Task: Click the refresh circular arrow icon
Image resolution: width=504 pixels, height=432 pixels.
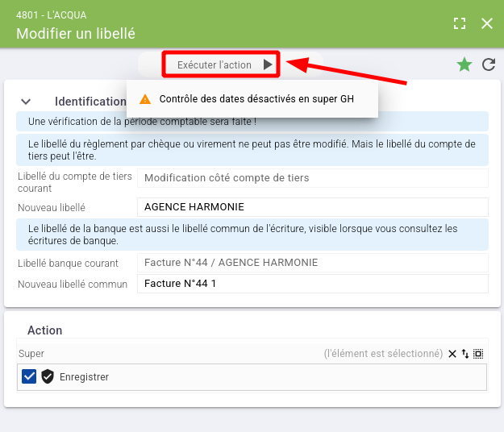Action: pos(489,64)
